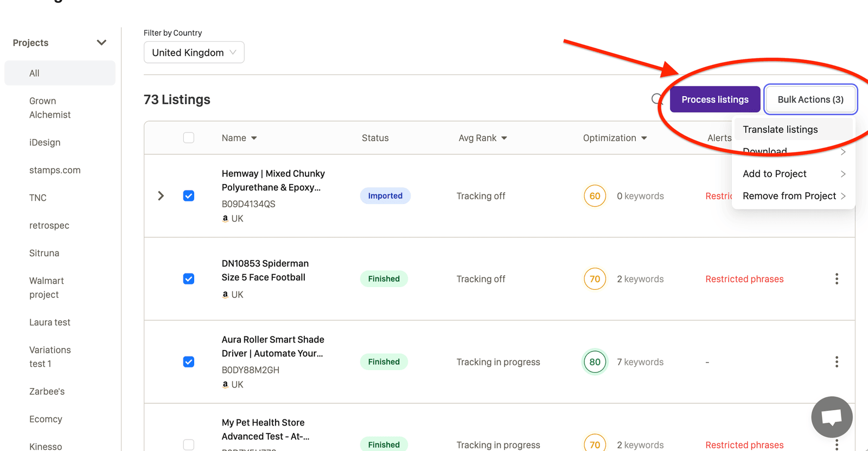Select Grown Alchemist project
The image size is (868, 451).
[x=50, y=108]
